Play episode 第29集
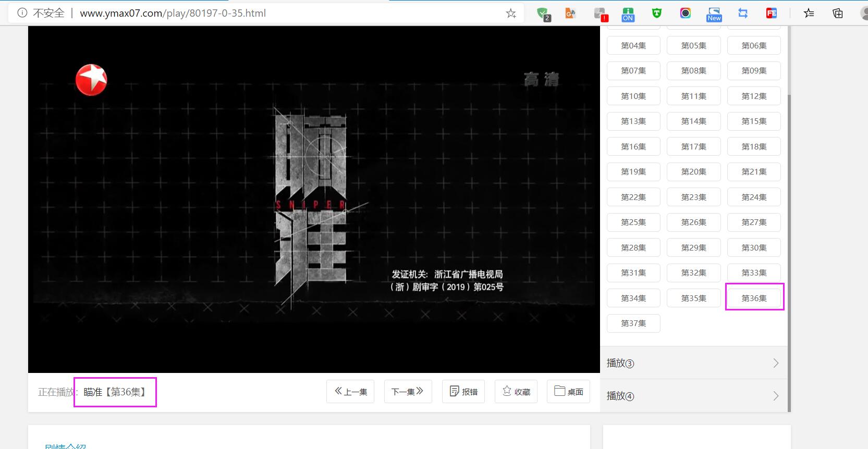 point(694,247)
